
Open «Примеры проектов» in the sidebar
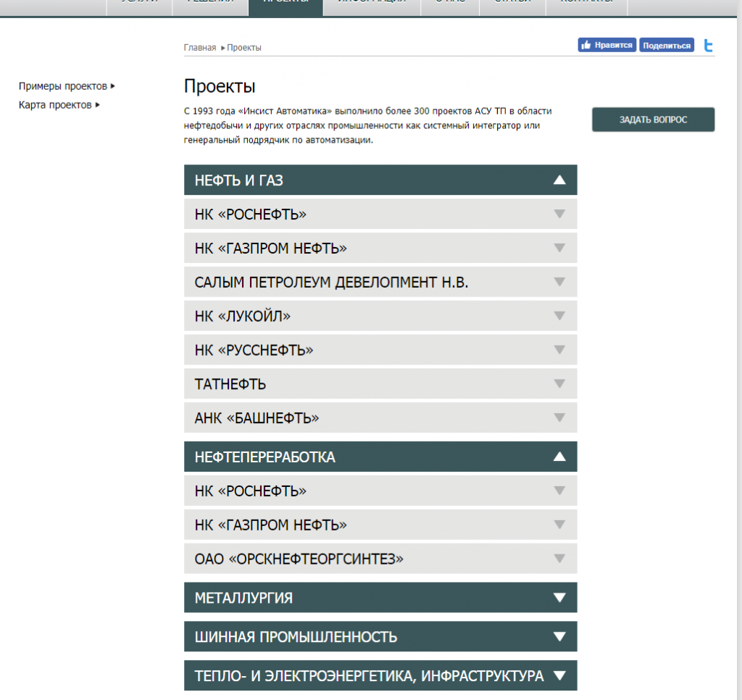[x=63, y=86]
